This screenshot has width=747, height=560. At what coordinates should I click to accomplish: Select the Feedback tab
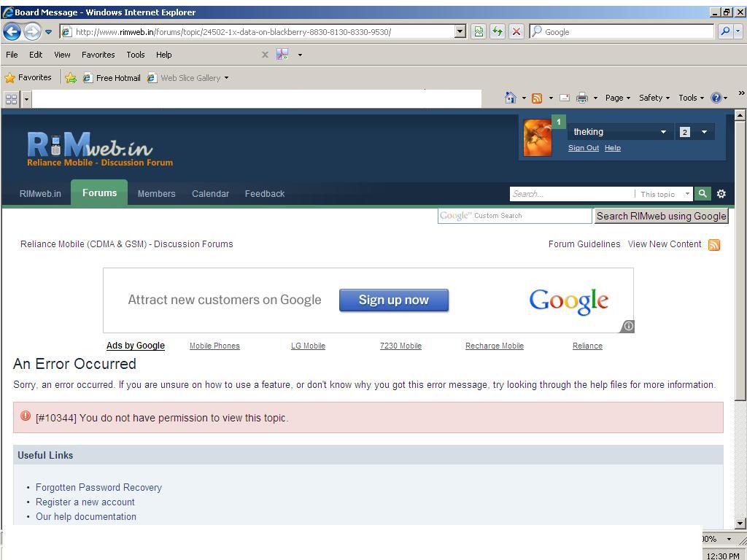(264, 194)
